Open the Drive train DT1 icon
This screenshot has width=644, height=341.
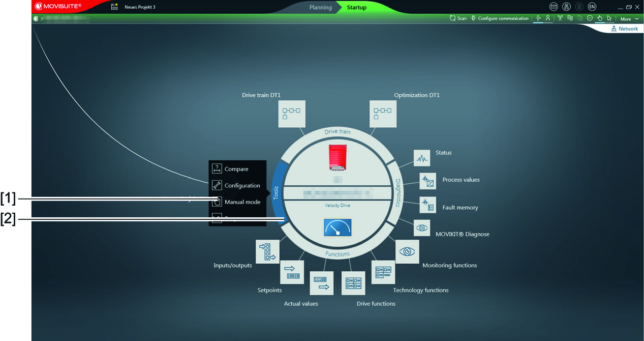coord(291,113)
